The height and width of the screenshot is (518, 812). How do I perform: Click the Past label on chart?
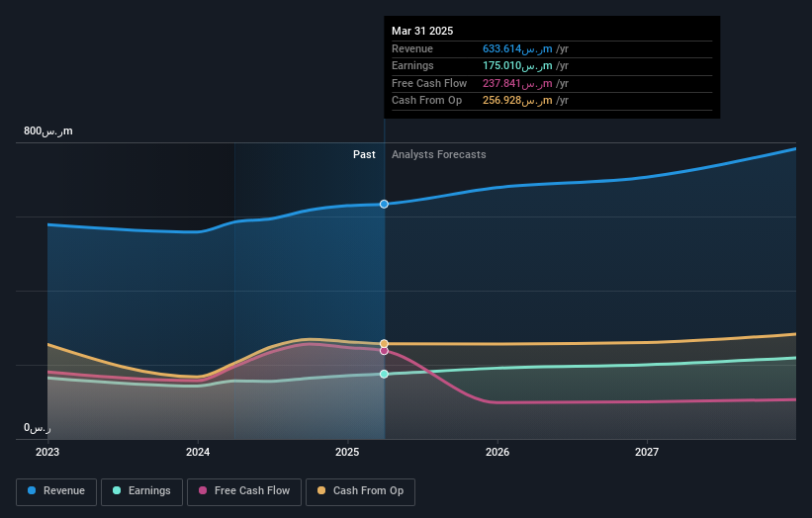pyautogui.click(x=364, y=154)
